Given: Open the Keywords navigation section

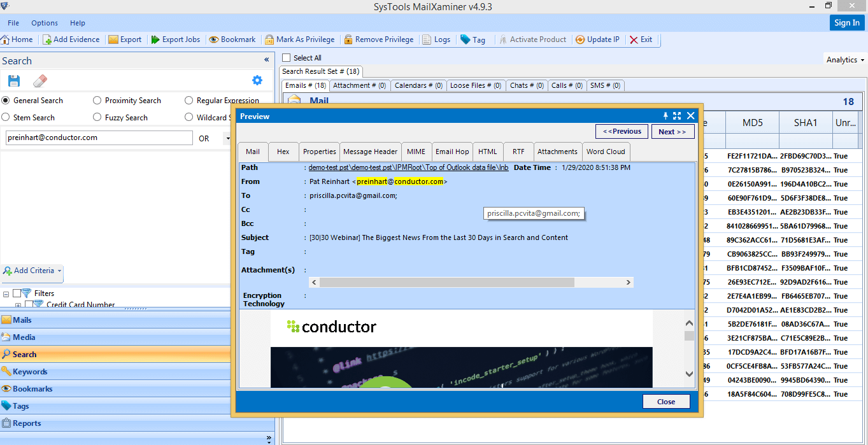Looking at the screenshot, I should [115, 371].
